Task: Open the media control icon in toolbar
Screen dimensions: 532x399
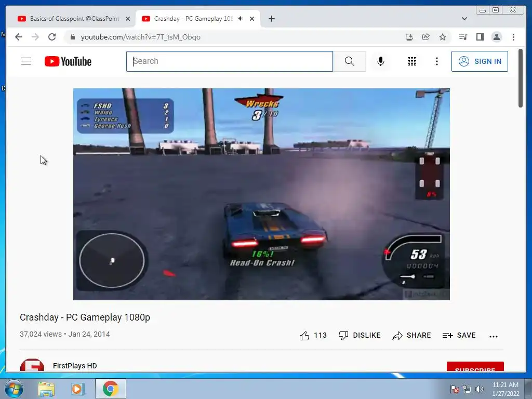Action: pyautogui.click(x=463, y=37)
